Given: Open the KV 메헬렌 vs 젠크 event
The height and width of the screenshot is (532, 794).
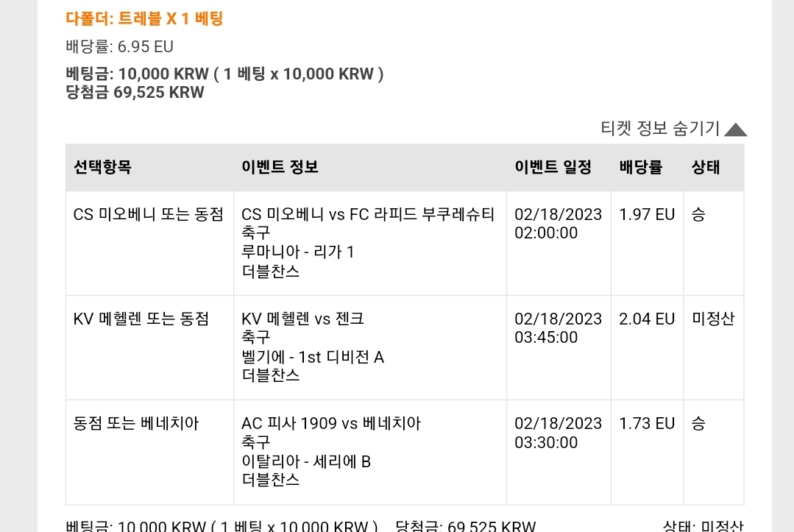Looking at the screenshot, I should tap(303, 319).
